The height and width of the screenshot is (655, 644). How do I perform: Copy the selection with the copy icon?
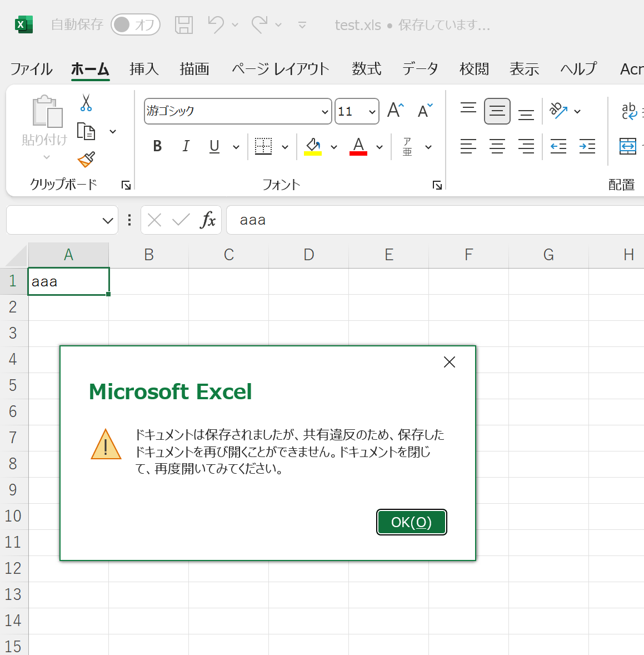point(86,132)
